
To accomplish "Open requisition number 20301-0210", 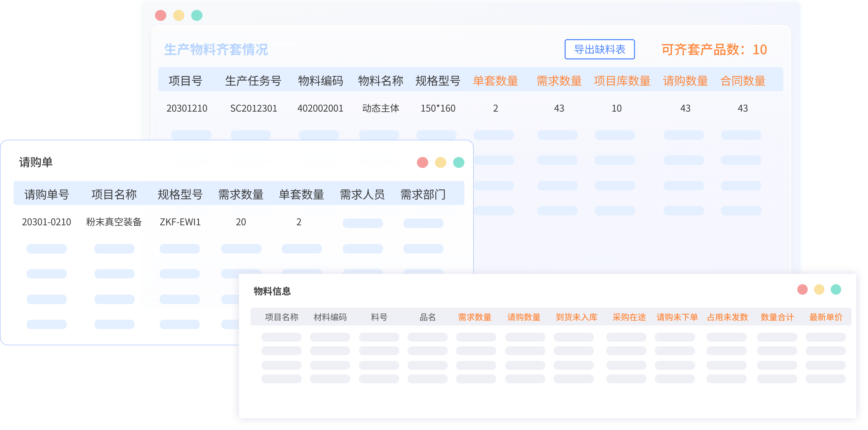I will point(46,222).
